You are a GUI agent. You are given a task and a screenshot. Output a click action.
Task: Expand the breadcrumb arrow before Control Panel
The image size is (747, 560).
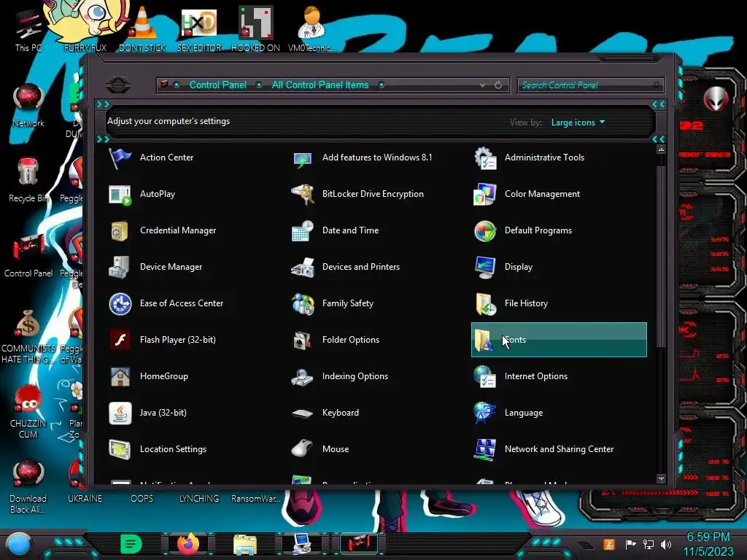[177, 85]
